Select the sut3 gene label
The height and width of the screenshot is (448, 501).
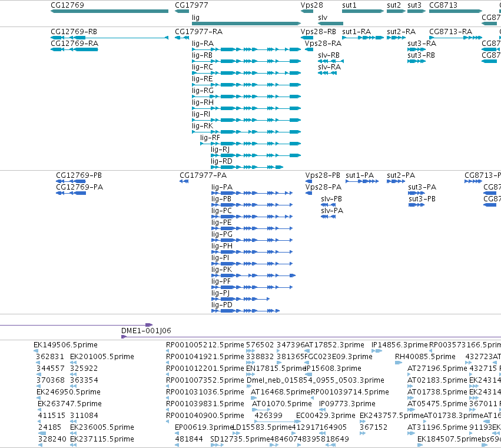414,5
